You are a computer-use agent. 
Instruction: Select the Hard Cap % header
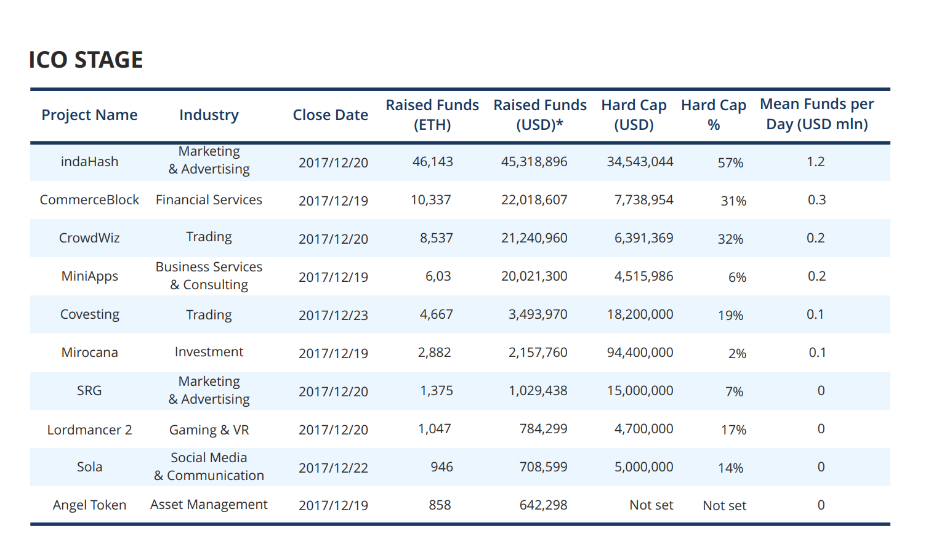714,115
